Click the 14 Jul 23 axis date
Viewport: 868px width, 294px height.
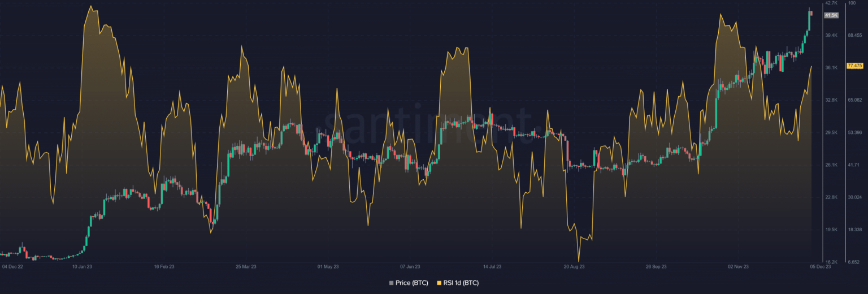coord(492,266)
